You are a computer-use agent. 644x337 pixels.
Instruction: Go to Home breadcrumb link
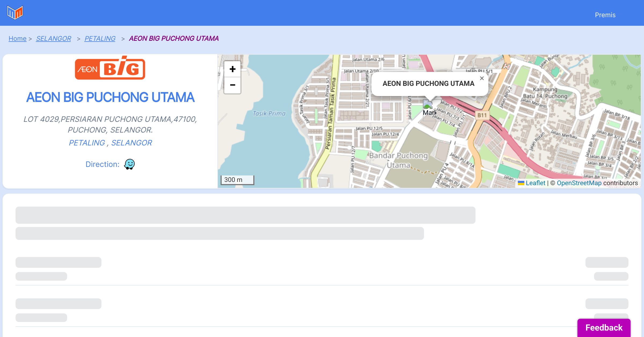[17, 39]
